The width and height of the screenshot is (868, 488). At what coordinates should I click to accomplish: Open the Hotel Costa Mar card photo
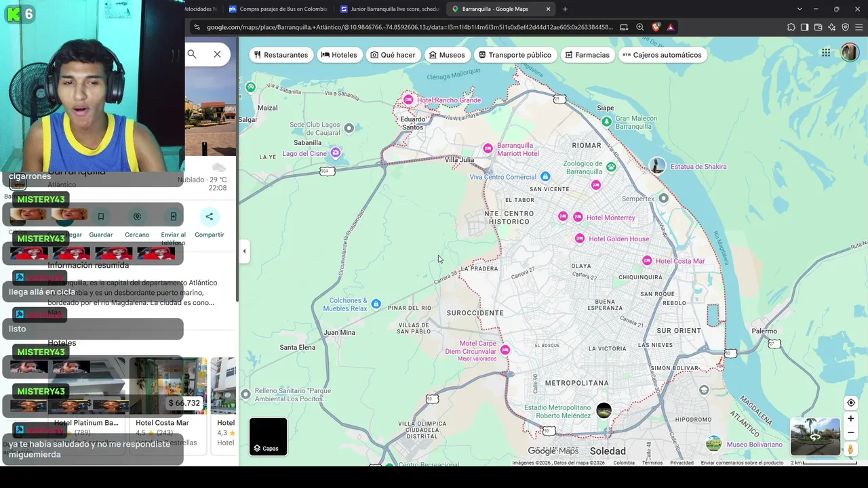click(168, 385)
